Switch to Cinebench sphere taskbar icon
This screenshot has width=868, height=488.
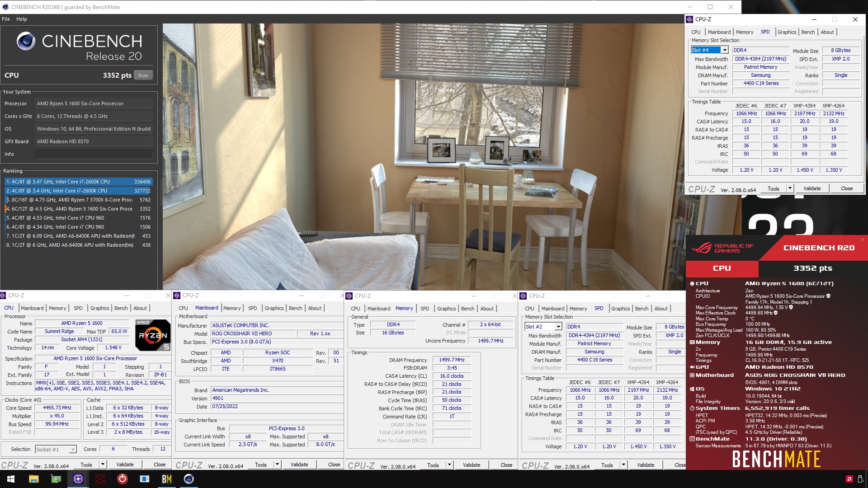click(189, 479)
